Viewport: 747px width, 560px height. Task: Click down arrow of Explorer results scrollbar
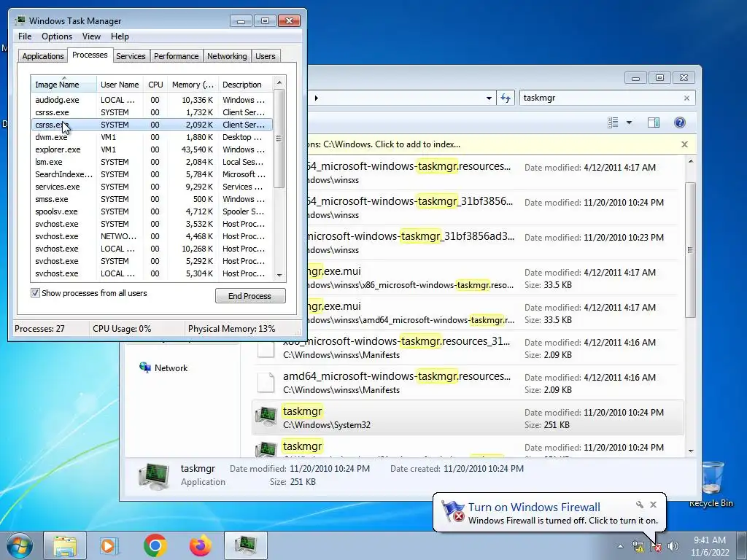pos(691,451)
